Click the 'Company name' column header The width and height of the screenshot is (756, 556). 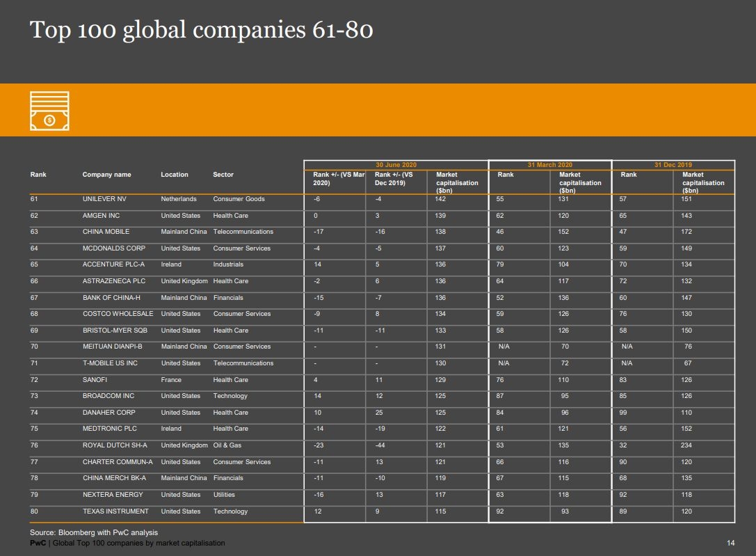[x=106, y=175]
